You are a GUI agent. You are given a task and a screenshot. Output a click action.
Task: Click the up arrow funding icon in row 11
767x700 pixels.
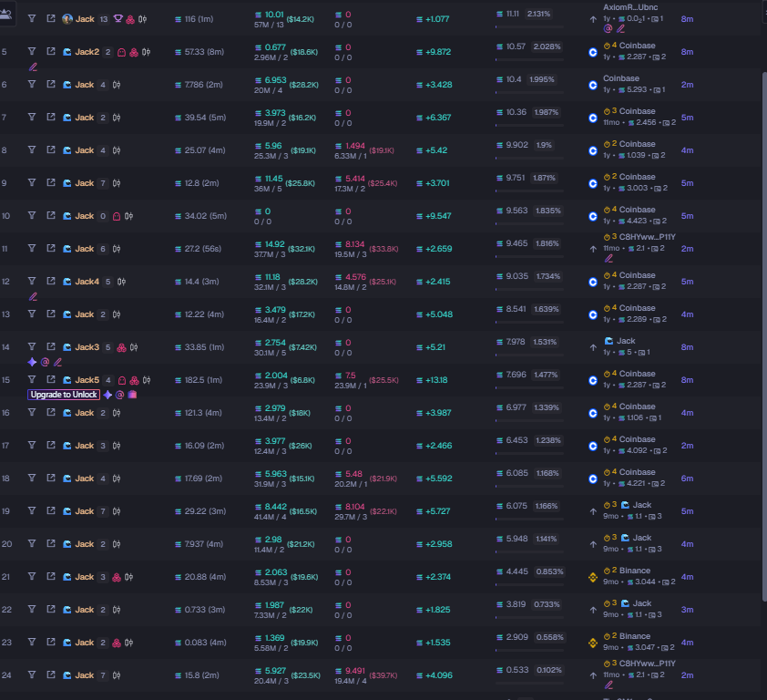click(x=593, y=249)
